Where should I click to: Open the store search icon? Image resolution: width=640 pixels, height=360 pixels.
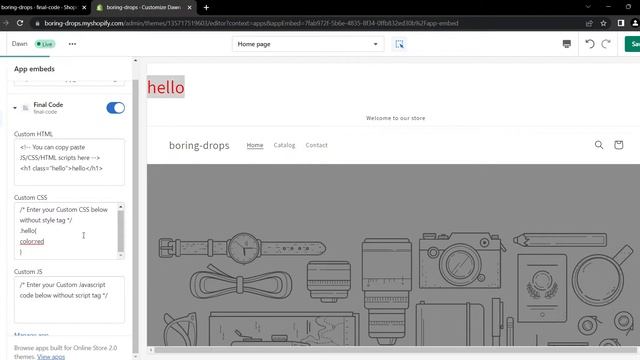pyautogui.click(x=599, y=144)
